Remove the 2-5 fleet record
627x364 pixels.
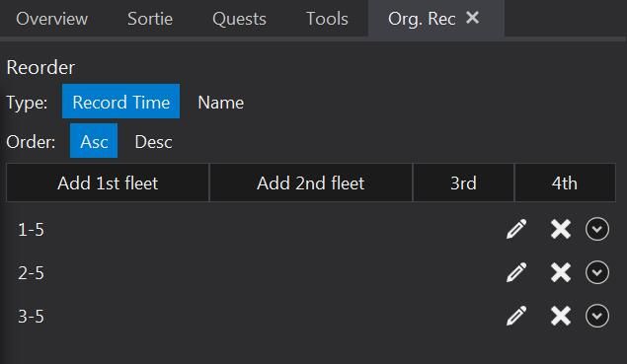pos(561,272)
